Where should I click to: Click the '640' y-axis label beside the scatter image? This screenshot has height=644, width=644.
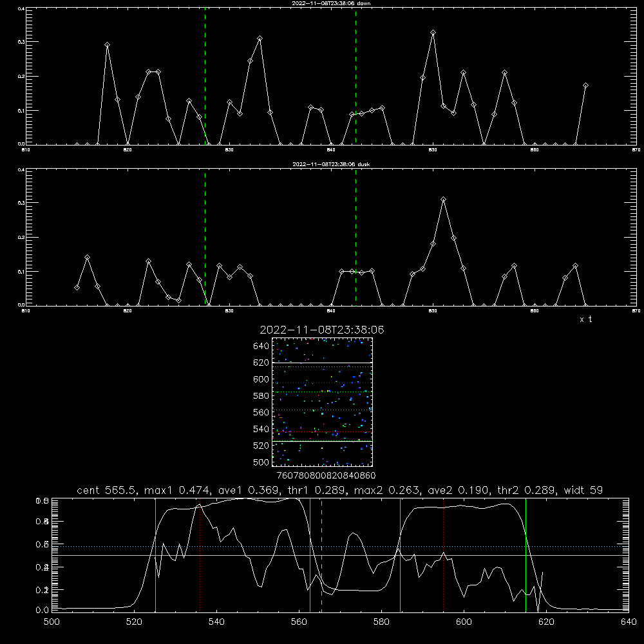[x=261, y=346]
